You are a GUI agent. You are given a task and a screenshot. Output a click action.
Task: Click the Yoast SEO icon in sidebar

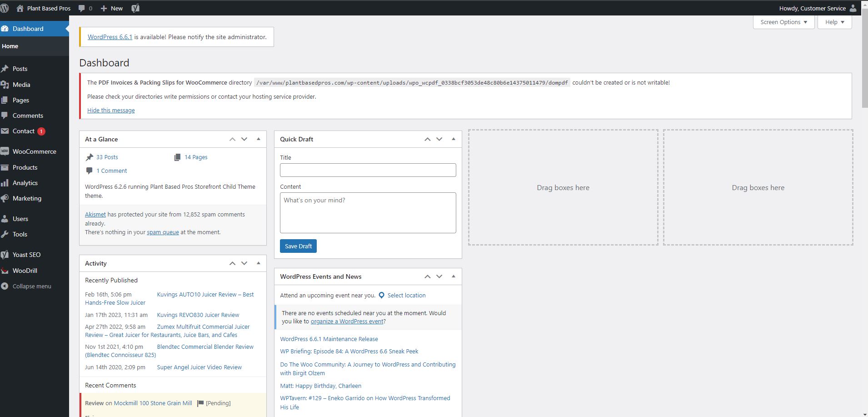pos(5,255)
